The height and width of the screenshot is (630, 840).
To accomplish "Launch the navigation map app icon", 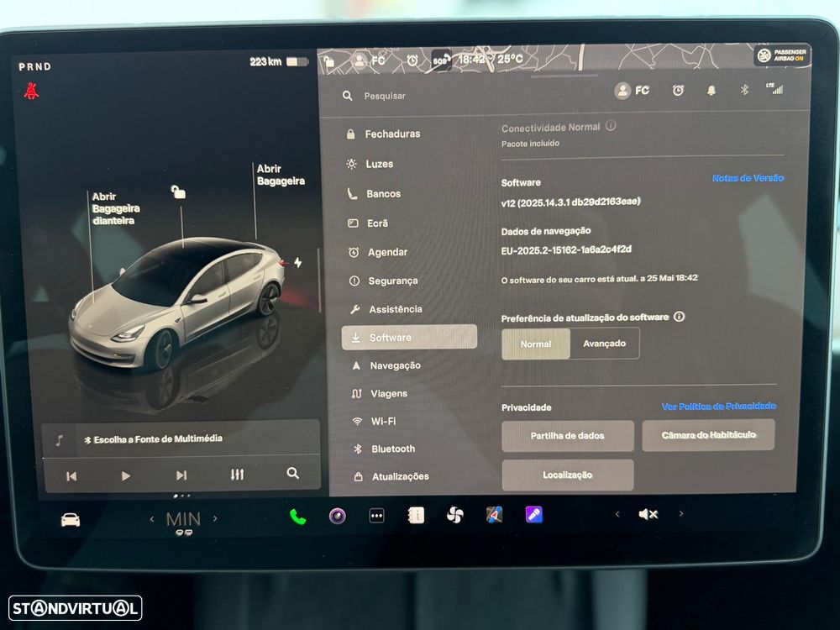I will (x=494, y=515).
